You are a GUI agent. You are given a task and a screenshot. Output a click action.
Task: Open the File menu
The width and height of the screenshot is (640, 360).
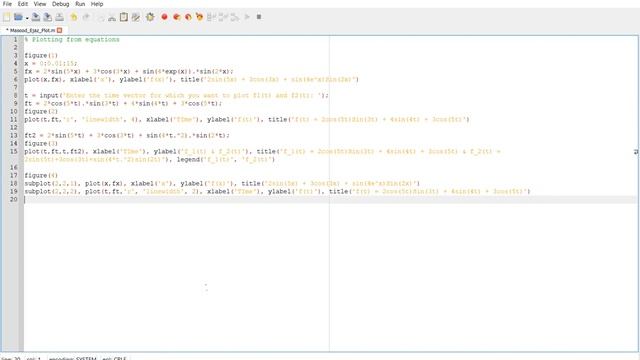pos(7,4)
